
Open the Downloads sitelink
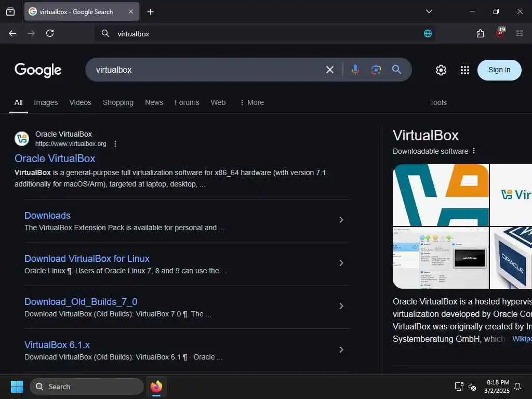click(47, 216)
